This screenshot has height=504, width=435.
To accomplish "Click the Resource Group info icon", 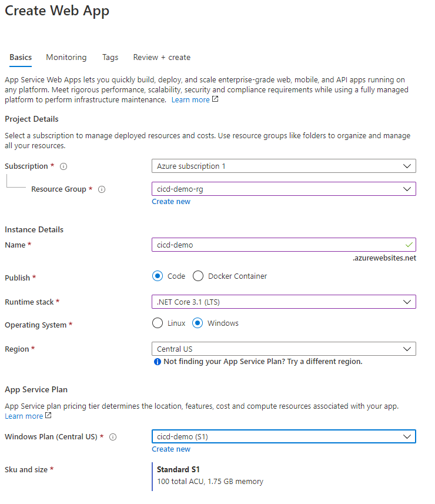I will click(102, 189).
